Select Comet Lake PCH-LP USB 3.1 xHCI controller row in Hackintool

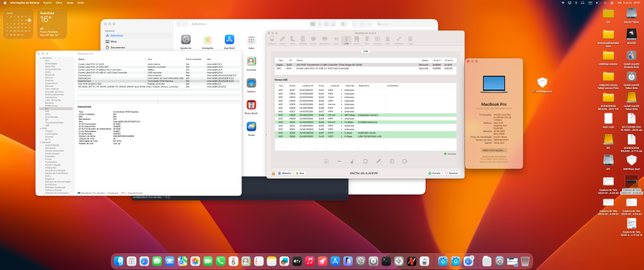click(365, 68)
